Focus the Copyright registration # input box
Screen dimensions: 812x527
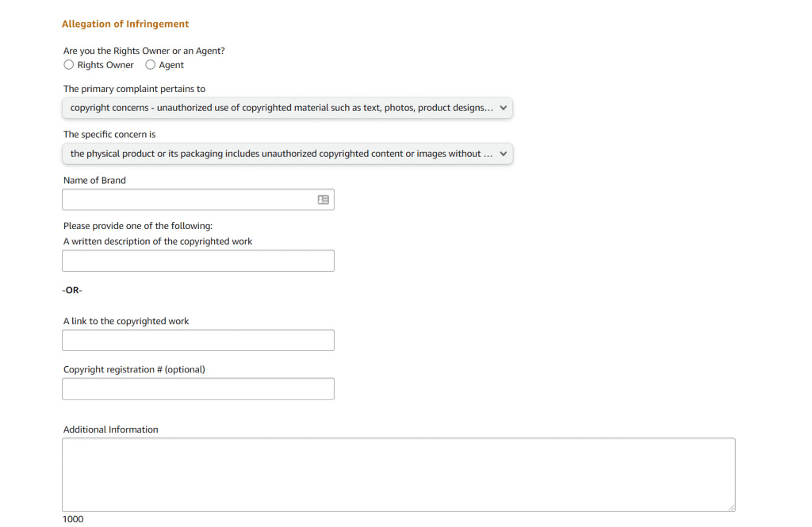click(x=198, y=389)
